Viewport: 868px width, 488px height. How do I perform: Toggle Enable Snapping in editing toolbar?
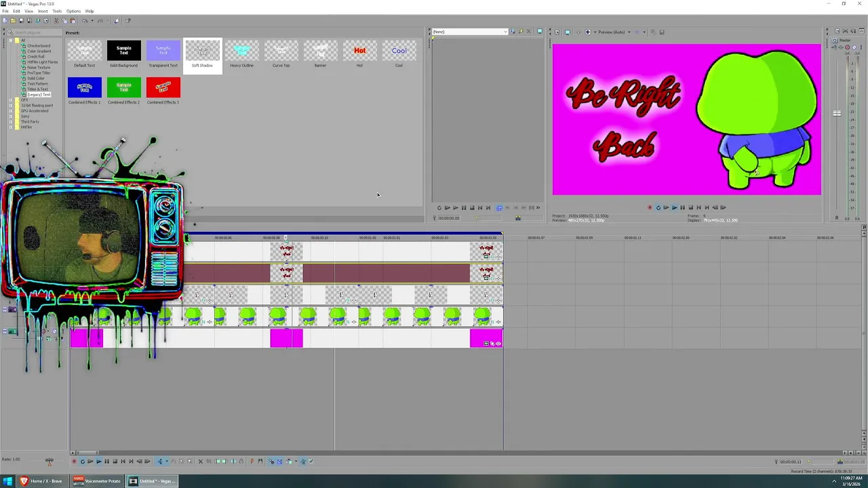click(271, 462)
